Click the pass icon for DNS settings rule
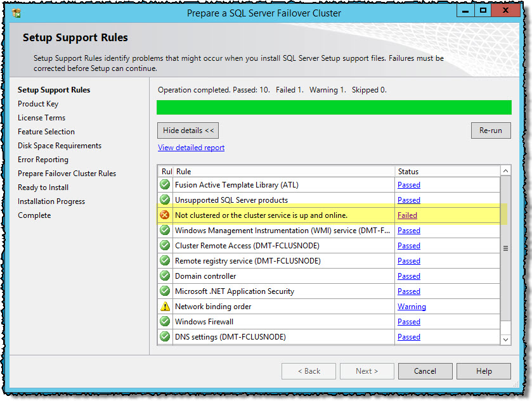Viewport: 532px width, 401px height. pos(165,336)
